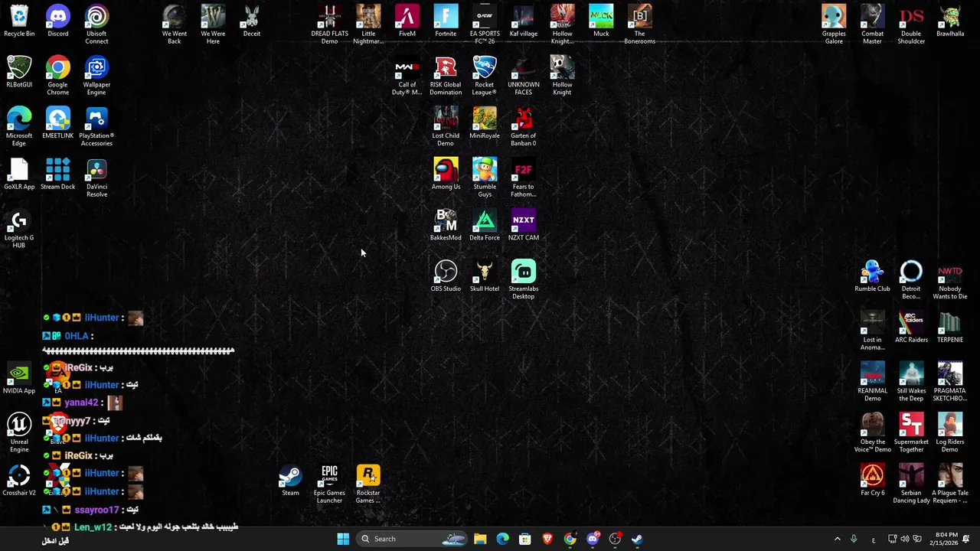Screen dimensions: 980x551
Task: Select the Call of Duty desktop icon
Action: (407, 76)
